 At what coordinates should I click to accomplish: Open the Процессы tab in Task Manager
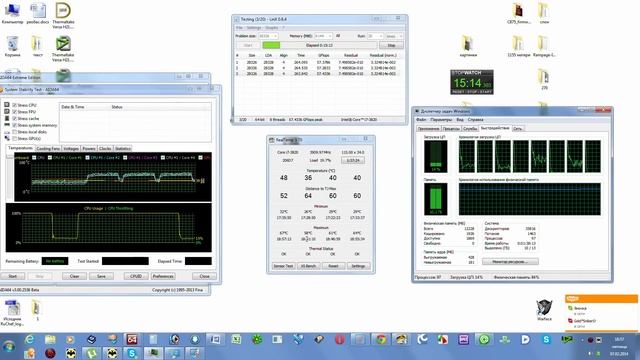[451, 129]
